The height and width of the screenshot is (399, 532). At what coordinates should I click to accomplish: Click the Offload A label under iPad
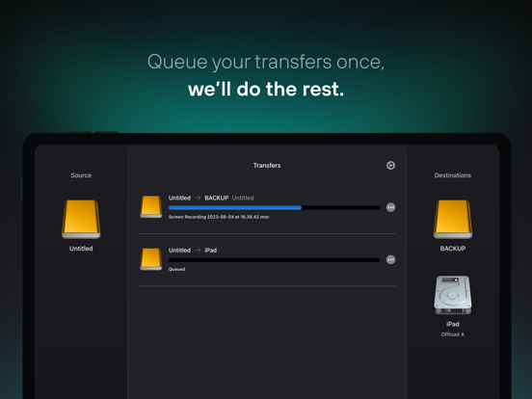[x=453, y=334]
